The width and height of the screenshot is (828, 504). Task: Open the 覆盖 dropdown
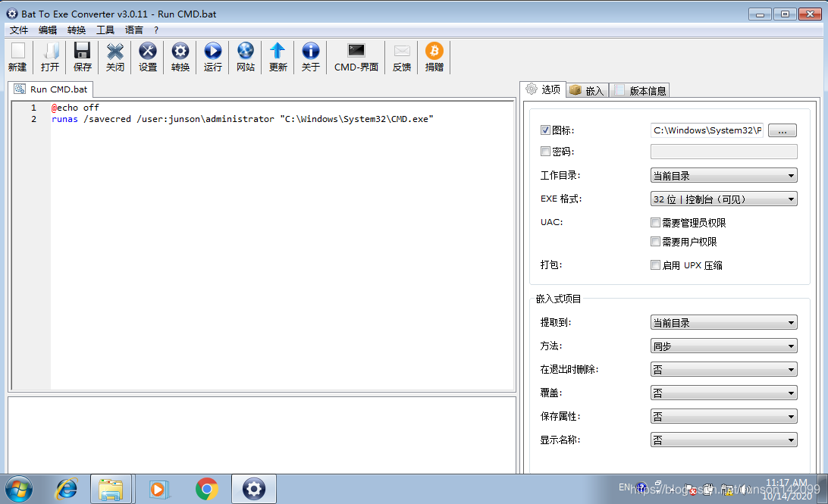tap(723, 393)
